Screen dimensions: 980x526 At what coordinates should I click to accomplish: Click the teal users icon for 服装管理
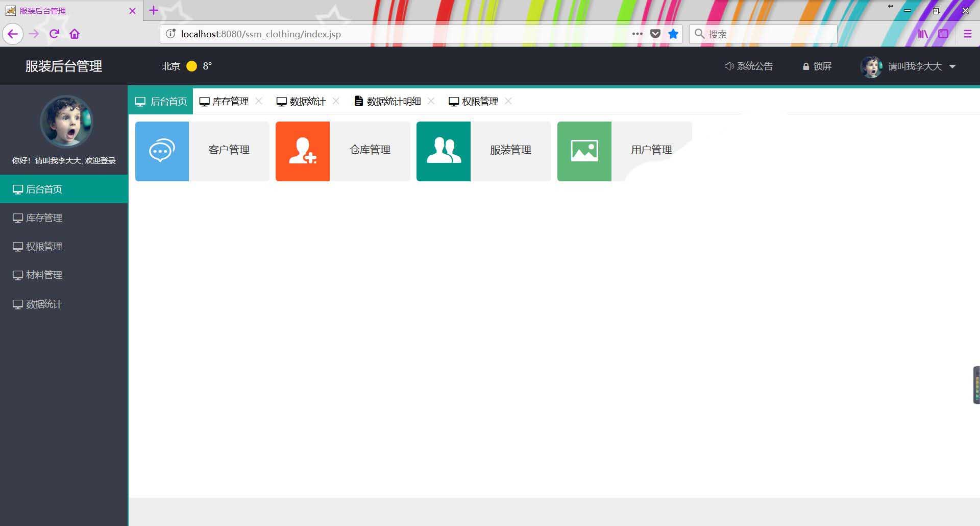click(x=444, y=151)
